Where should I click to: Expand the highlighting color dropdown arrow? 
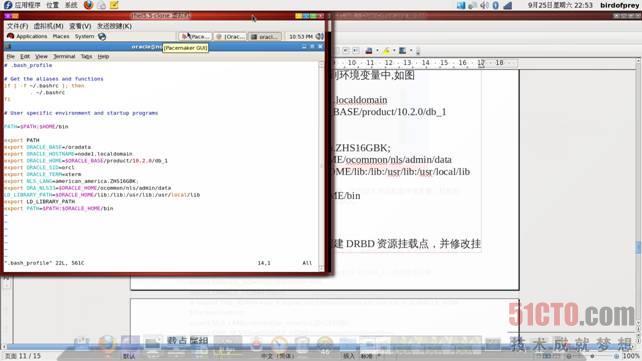click(394, 51)
